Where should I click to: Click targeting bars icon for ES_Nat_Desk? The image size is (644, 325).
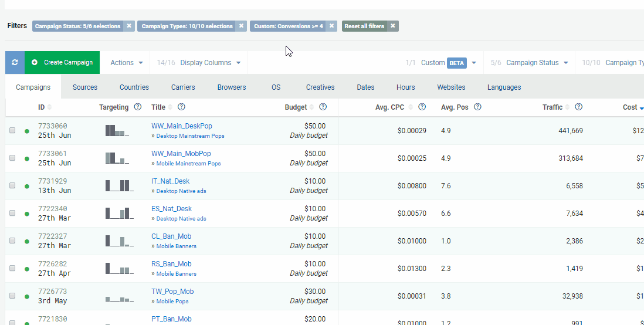click(119, 213)
